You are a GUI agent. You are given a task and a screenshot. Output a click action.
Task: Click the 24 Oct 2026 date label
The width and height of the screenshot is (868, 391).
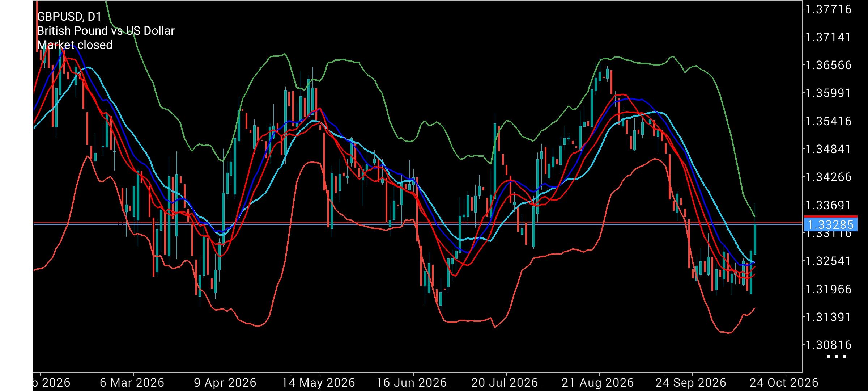[784, 383]
